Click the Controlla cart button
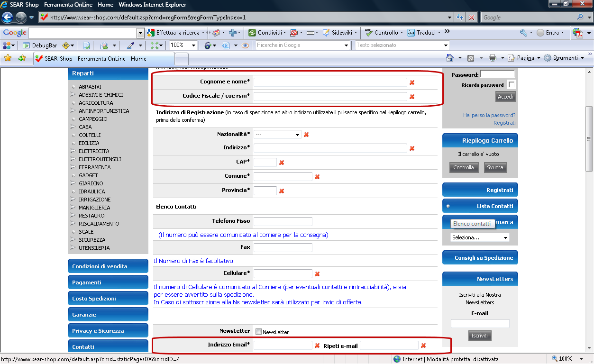 pos(464,167)
